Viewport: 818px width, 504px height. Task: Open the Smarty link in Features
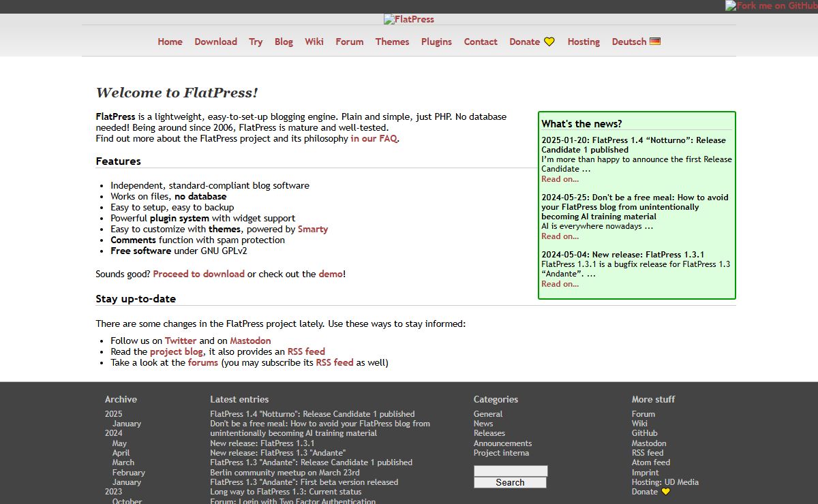pyautogui.click(x=313, y=229)
